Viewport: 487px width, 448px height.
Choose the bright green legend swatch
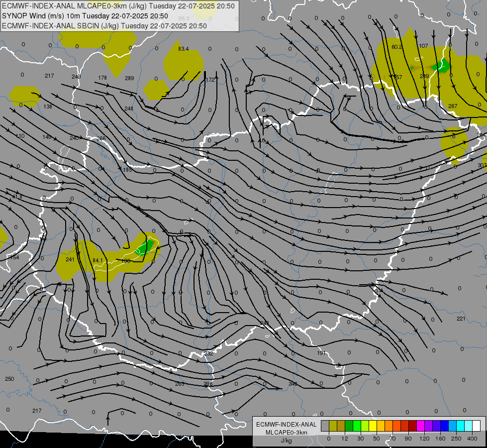pos(357,426)
